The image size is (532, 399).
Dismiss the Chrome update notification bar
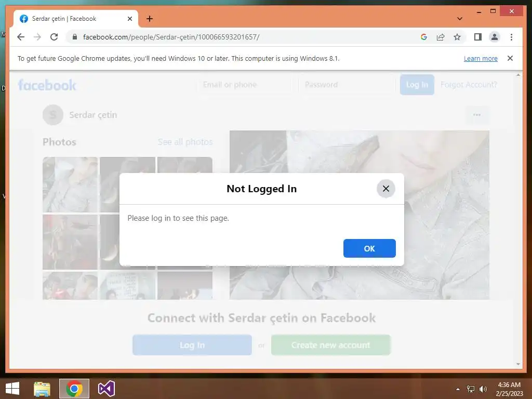tap(510, 58)
